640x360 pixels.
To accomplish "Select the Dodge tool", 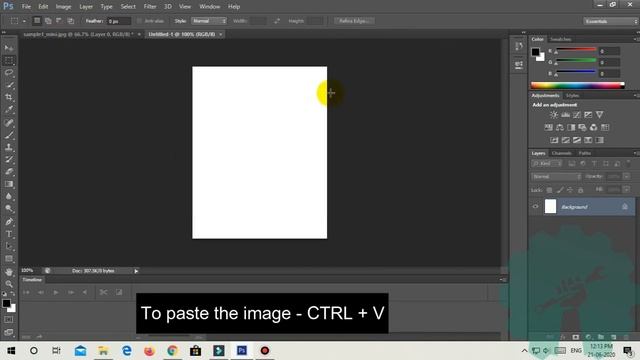I will (x=9, y=209).
